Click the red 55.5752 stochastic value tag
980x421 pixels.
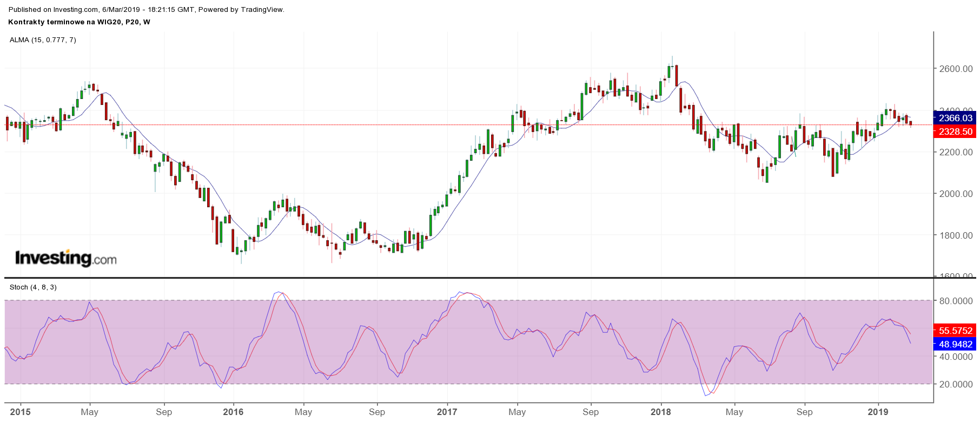955,331
